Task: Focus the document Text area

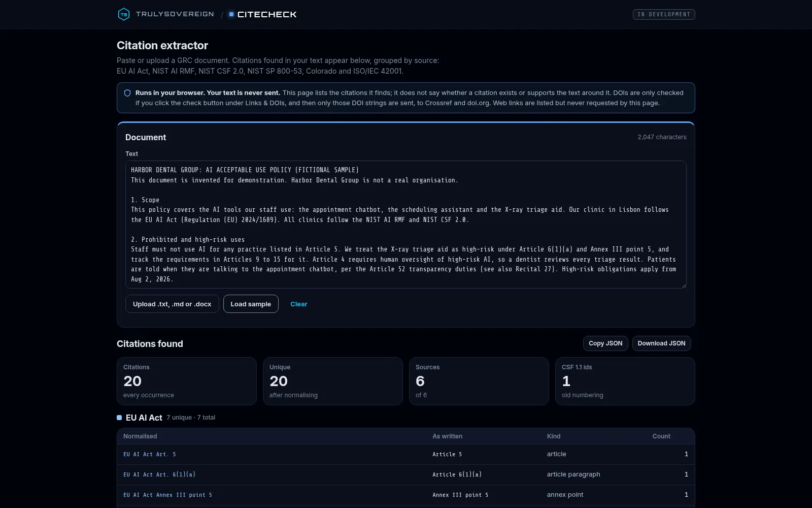Action: [406, 225]
